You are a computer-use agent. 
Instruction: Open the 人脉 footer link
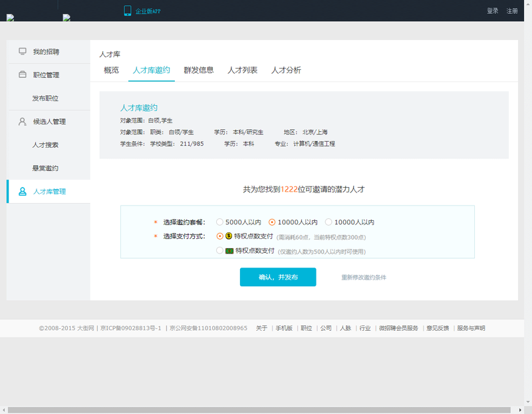(x=345, y=328)
